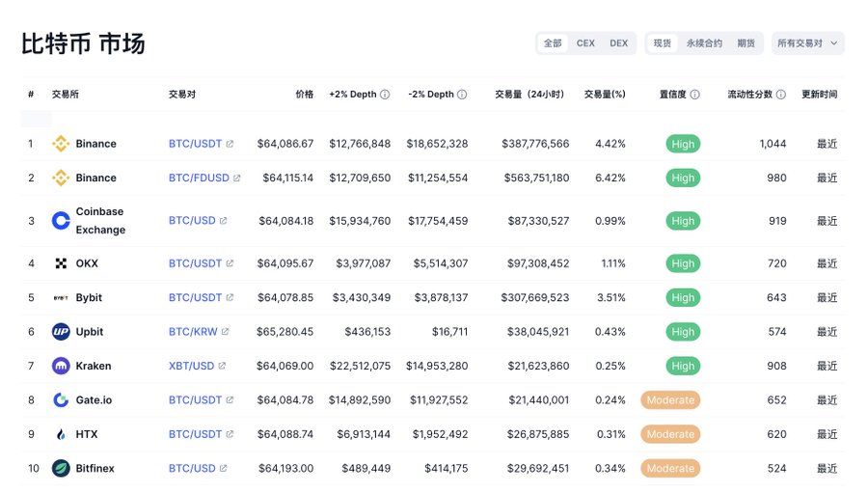Open the Binance BTC/USDT pair link
This screenshot has width=868, height=494.
[195, 144]
